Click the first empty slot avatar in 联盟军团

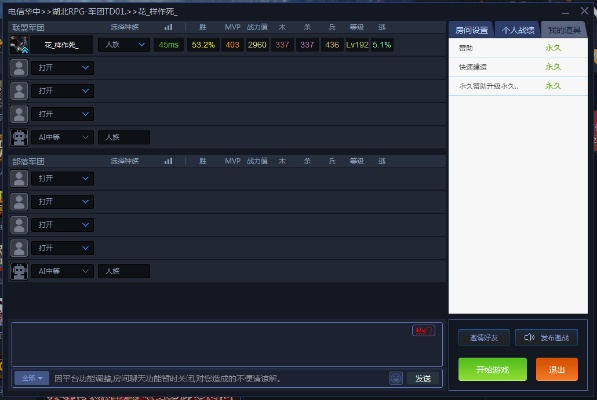(19, 68)
